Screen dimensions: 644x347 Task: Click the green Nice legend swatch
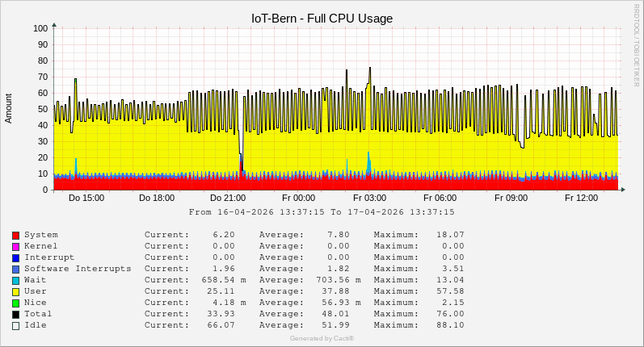[x=15, y=303]
